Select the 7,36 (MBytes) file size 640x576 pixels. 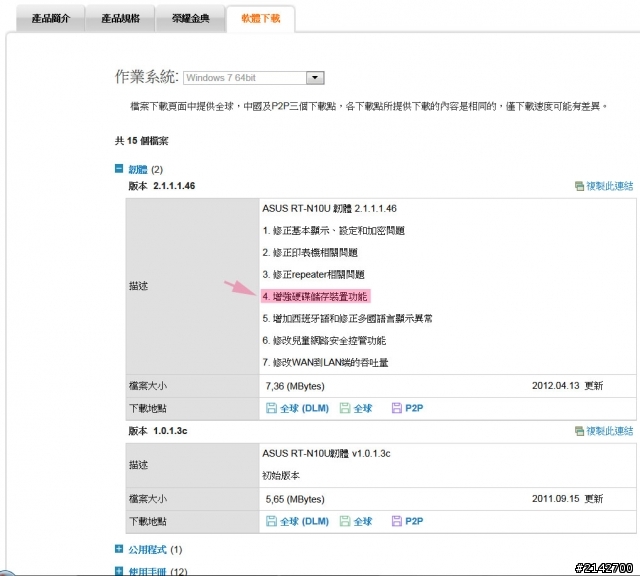[x=295, y=386]
